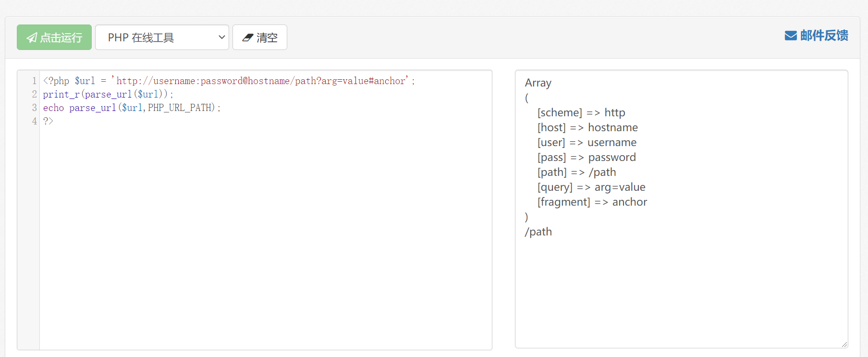868x357 pixels.
Task: Click the [scheme] => http output line
Action: pos(581,112)
